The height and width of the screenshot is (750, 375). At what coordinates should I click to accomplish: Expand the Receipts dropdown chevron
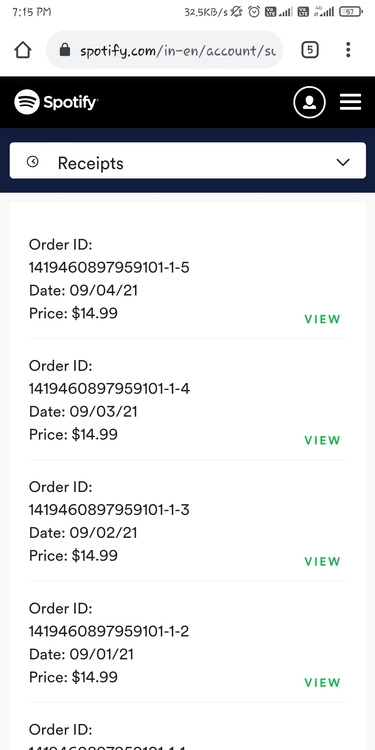[343, 162]
